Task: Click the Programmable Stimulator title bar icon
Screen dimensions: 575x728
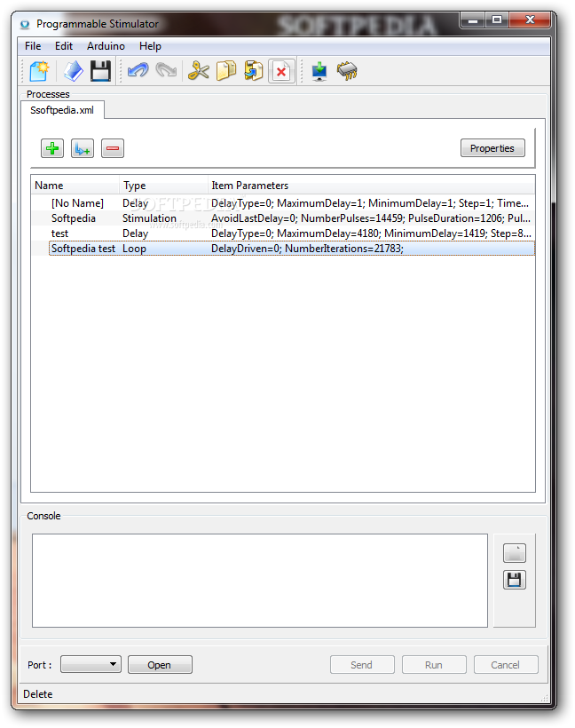Action: [25, 24]
